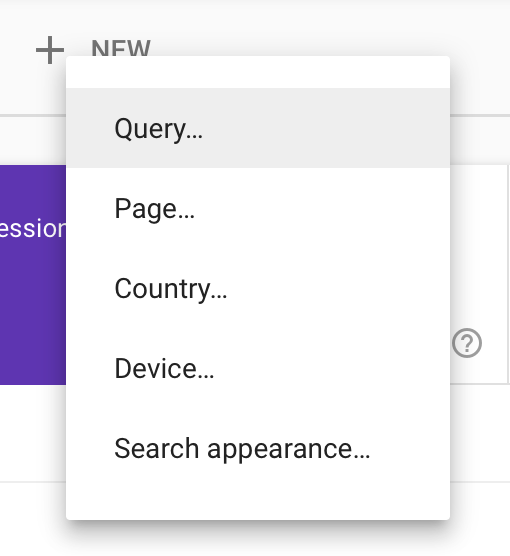Open the Country filter dialog
510x556 pixels.
[x=258, y=288]
